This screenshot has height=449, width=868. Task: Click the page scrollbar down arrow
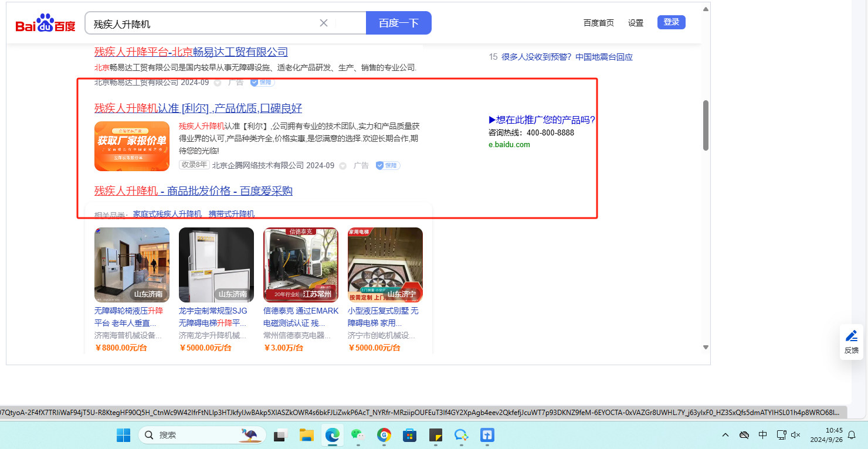706,348
